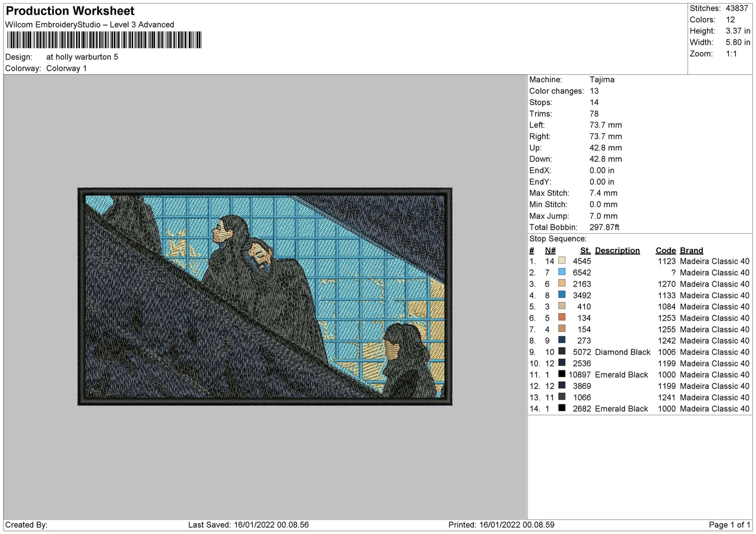Select the 'Page 1 of 1' indicator
Viewport: 756px width, 534px height.
coord(729,525)
